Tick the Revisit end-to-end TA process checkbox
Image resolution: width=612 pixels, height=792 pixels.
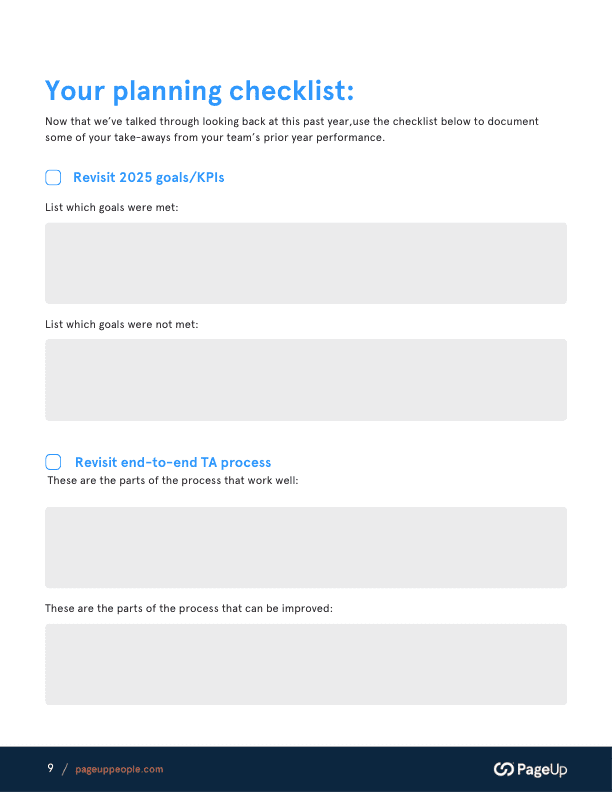coord(53,462)
